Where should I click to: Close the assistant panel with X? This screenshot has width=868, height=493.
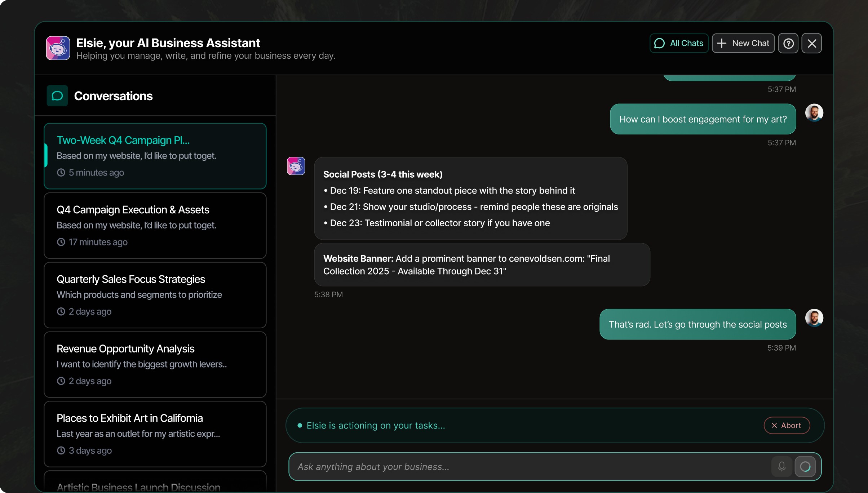[x=811, y=43]
